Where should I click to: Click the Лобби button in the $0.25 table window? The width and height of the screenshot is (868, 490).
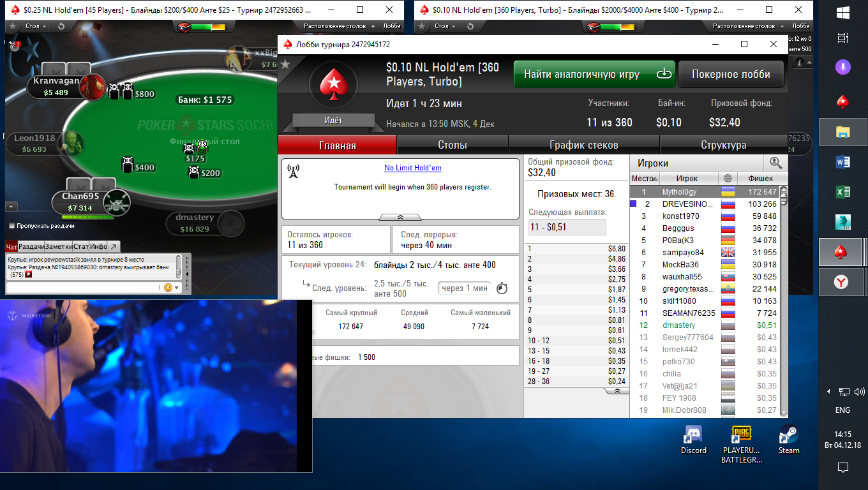pos(391,26)
